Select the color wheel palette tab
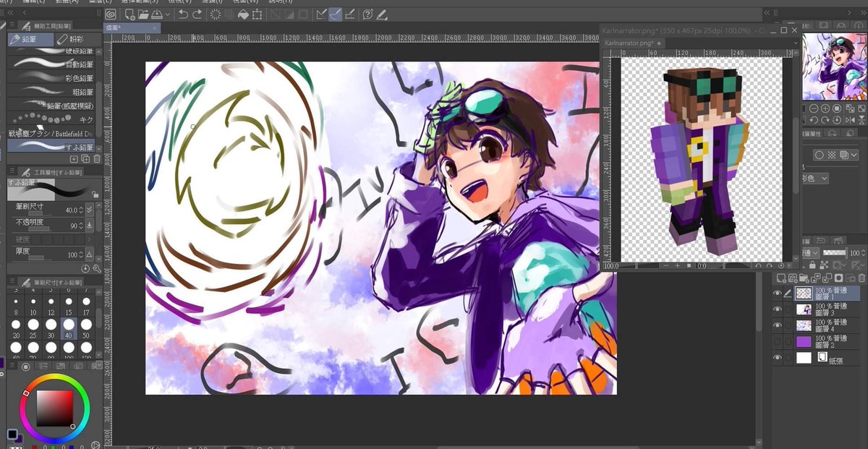This screenshot has width=868, height=449. (x=25, y=367)
